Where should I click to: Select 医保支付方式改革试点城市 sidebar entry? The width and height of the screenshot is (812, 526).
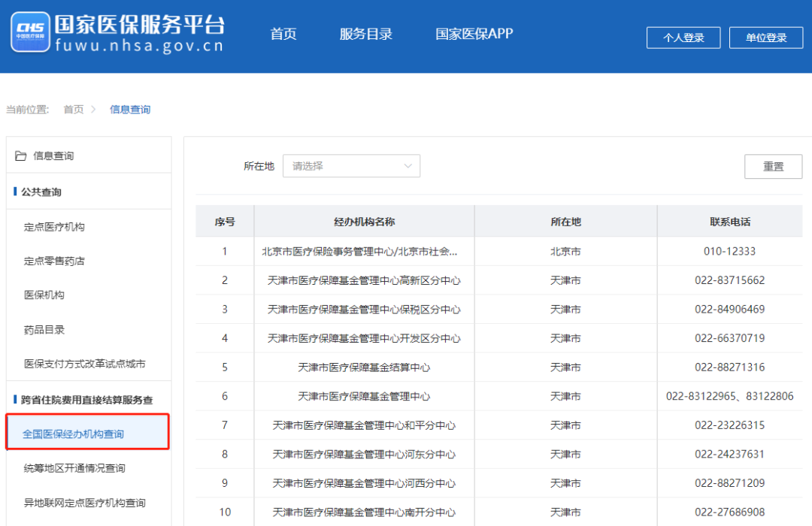click(x=84, y=364)
